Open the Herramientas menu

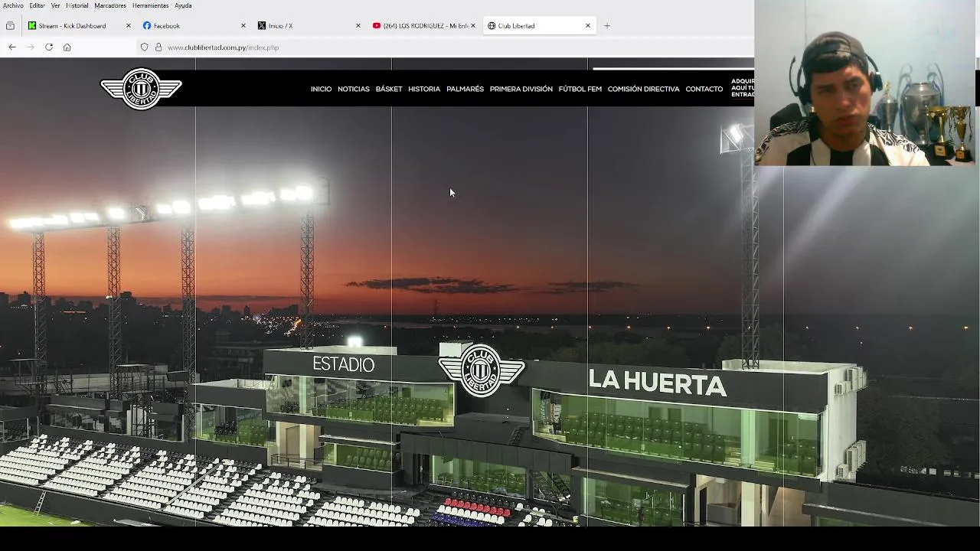point(150,5)
